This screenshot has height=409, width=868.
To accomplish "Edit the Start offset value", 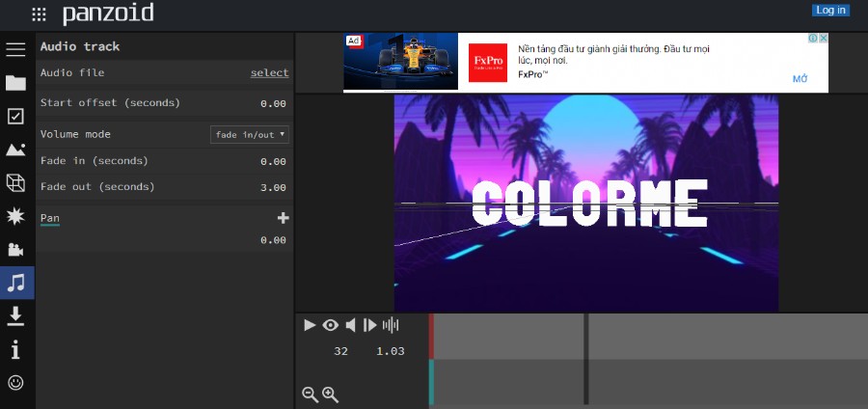I will coord(273,104).
